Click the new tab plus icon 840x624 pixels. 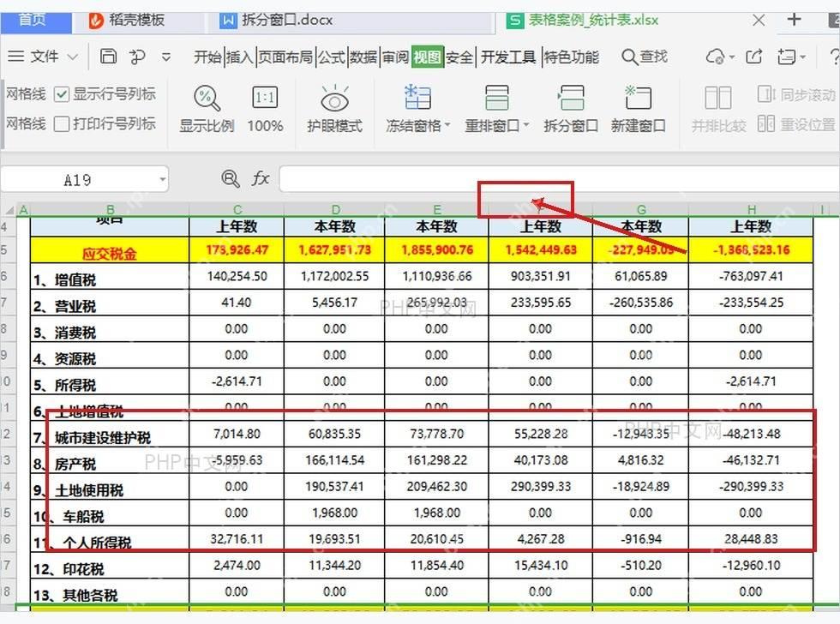[x=794, y=20]
